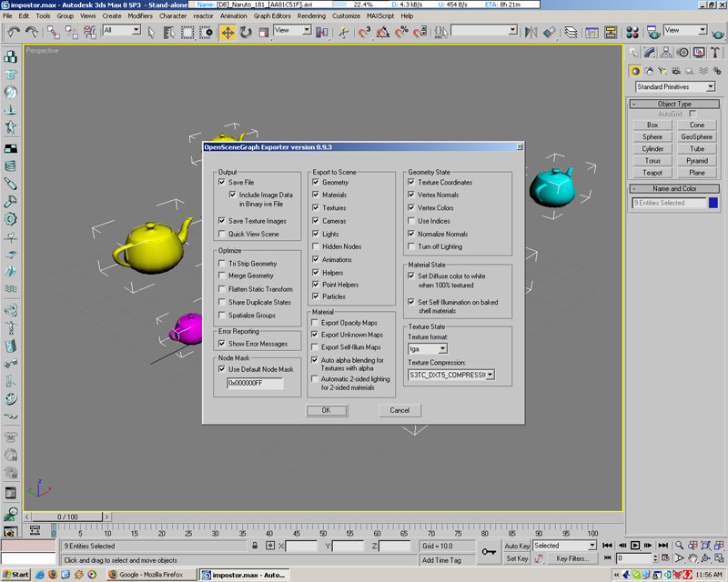
Task: Open the Rendering menu
Action: pos(310,15)
